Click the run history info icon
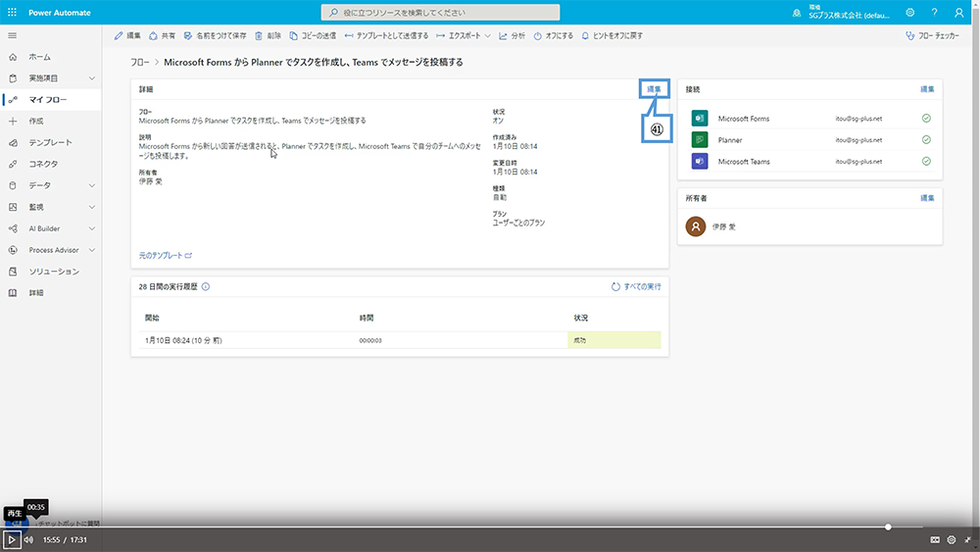 click(x=206, y=287)
